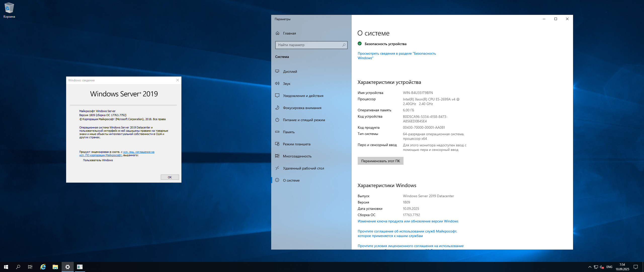Click the Уведомления и действия icon
The width and height of the screenshot is (644, 272).
(x=277, y=96)
